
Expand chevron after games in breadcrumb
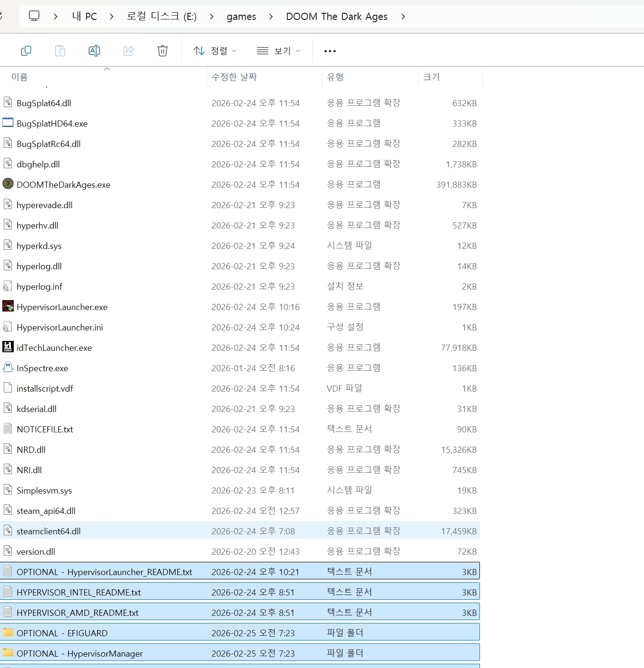pos(271,17)
